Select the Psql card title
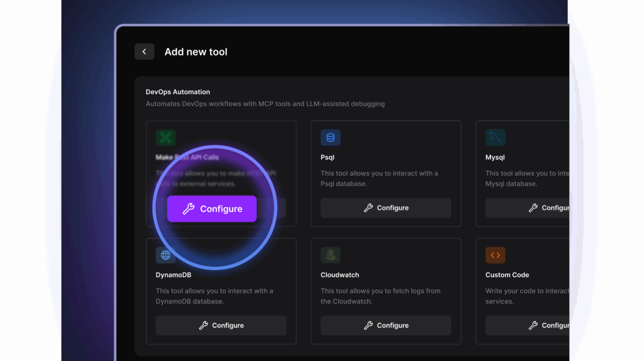The width and height of the screenshot is (644, 361). (x=328, y=157)
